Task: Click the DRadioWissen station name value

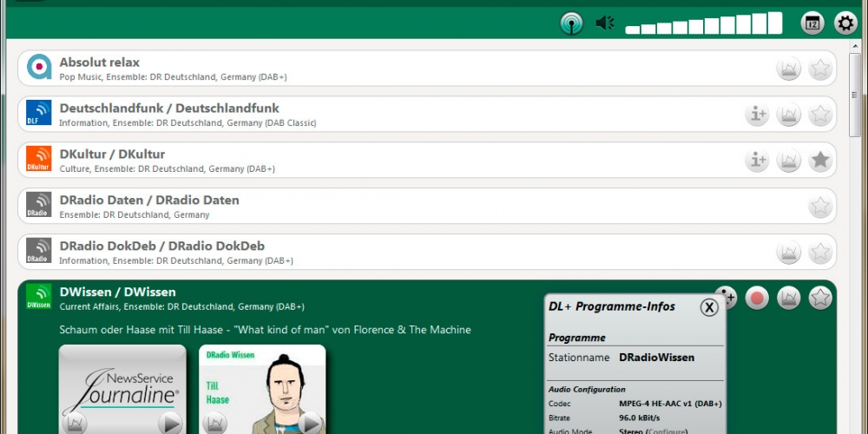Action: [656, 358]
